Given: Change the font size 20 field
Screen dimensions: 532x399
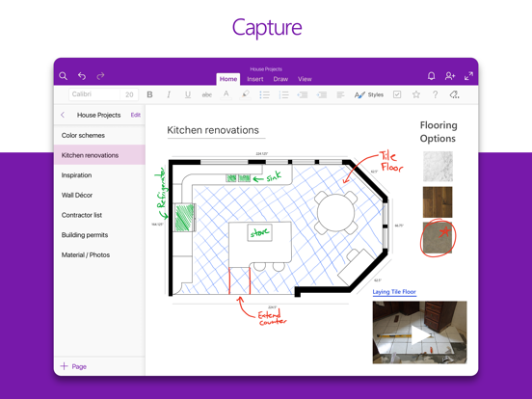Looking at the screenshot, I should click(129, 94).
